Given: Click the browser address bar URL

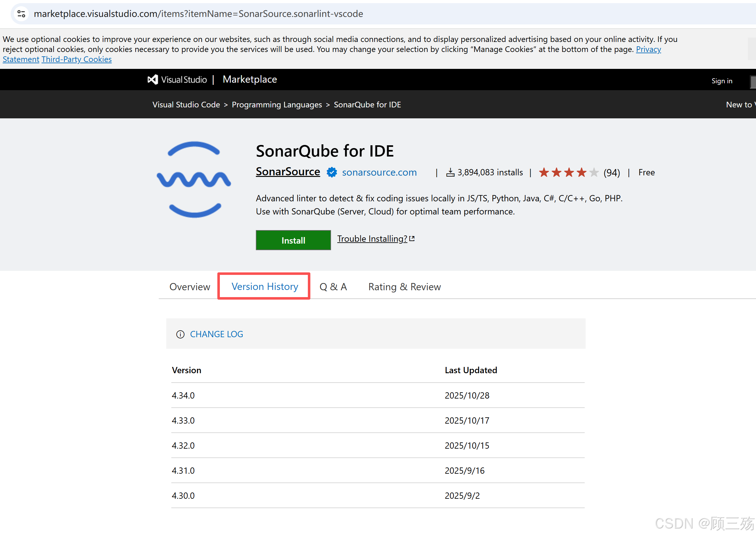Looking at the screenshot, I should click(x=198, y=13).
